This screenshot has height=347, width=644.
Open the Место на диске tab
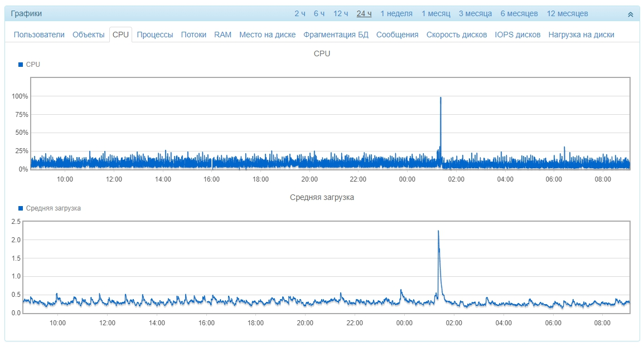pyautogui.click(x=267, y=35)
